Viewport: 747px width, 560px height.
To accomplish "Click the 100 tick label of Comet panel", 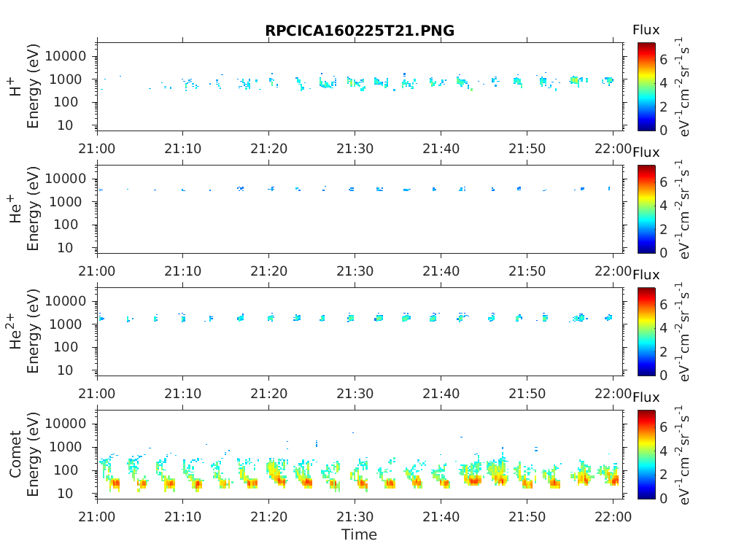I will pos(66,470).
